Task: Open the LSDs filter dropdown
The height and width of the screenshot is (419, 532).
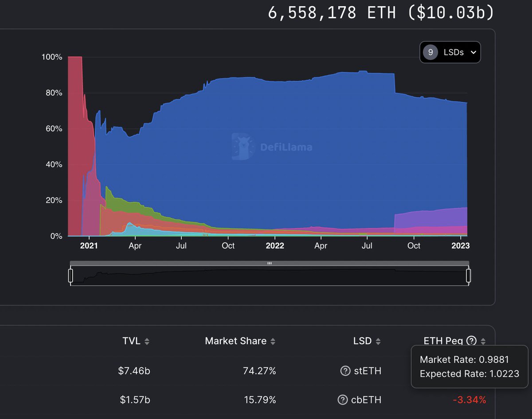Action: [x=450, y=52]
